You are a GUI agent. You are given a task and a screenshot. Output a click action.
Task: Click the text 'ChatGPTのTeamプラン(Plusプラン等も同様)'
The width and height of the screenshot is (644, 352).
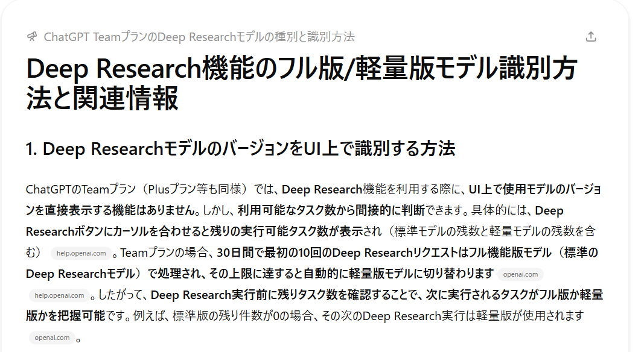[137, 189]
